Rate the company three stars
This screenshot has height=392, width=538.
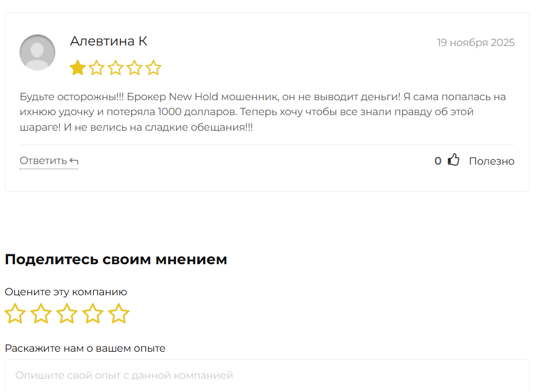click(67, 314)
